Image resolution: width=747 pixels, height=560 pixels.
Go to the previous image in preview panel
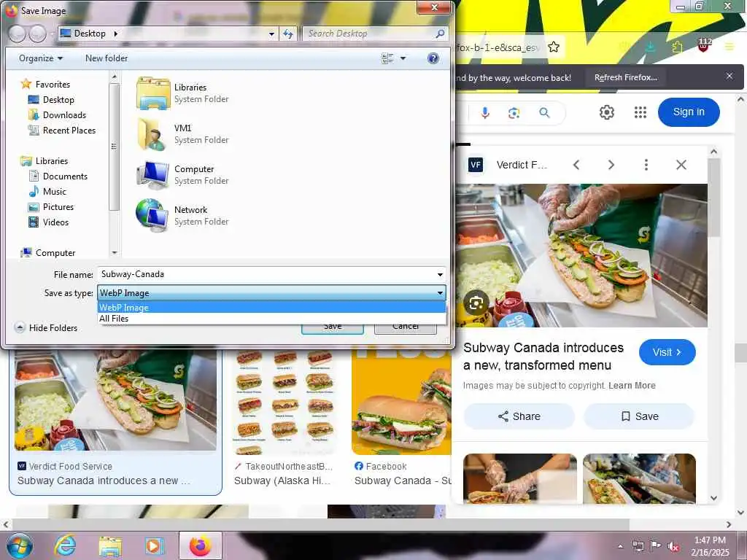pos(576,165)
